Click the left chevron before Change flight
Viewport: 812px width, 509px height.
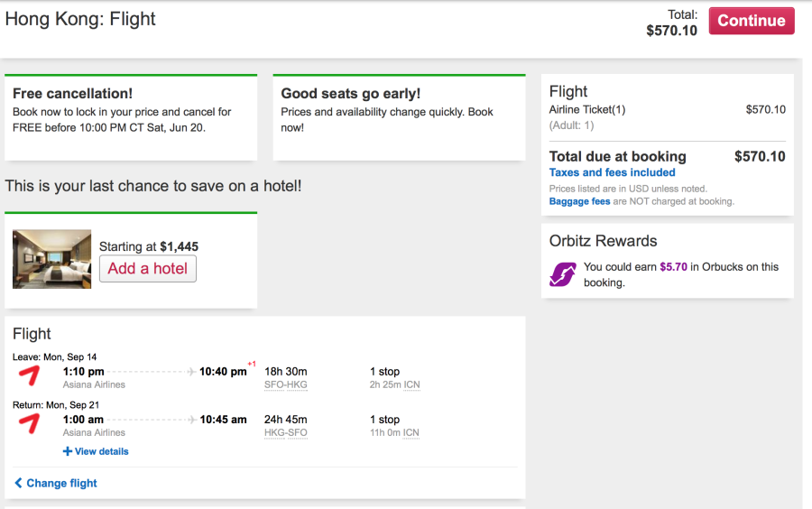click(x=18, y=483)
